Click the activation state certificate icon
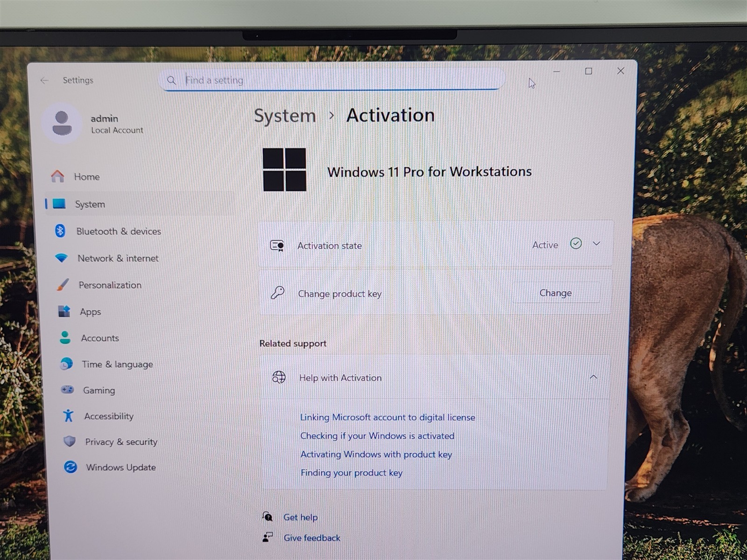Viewport: 747px width, 560px height. click(277, 245)
